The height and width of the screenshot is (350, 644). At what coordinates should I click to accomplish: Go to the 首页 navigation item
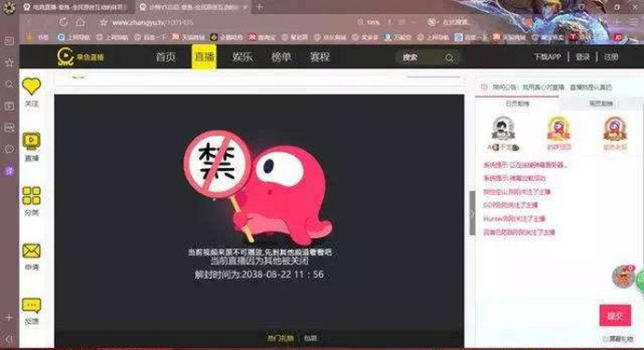click(x=165, y=57)
